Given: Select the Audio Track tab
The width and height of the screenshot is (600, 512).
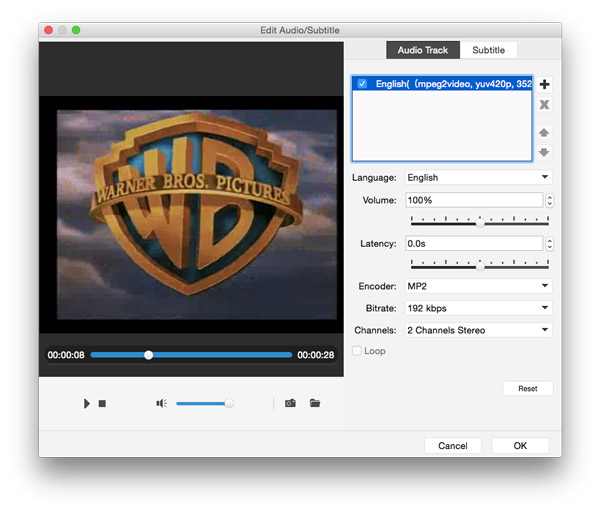Looking at the screenshot, I should (423, 50).
